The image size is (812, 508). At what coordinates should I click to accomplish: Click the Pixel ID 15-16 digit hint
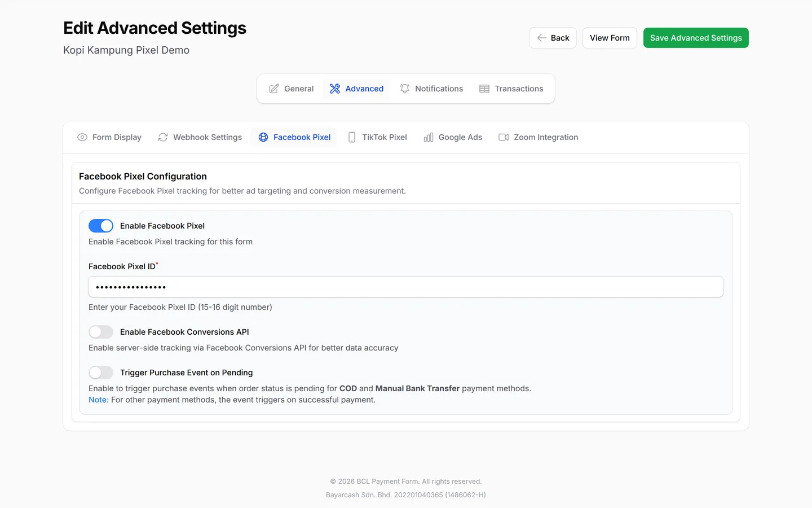pos(180,307)
